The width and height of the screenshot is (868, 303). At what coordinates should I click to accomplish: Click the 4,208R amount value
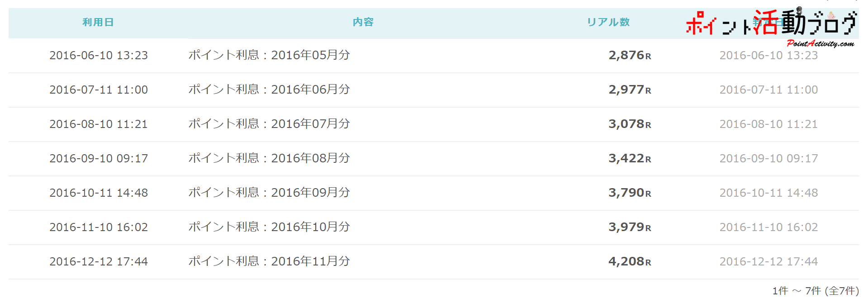coord(629,261)
